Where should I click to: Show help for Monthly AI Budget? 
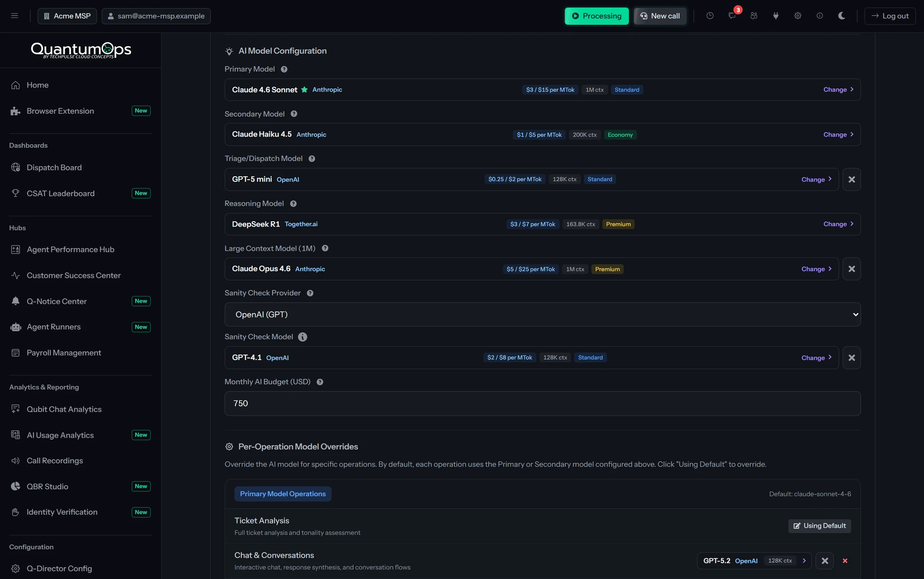pyautogui.click(x=320, y=382)
